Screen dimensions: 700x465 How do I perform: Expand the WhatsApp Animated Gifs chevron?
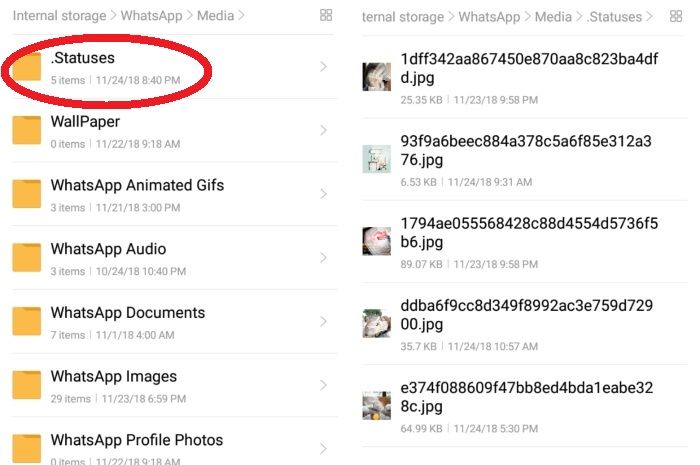[324, 194]
